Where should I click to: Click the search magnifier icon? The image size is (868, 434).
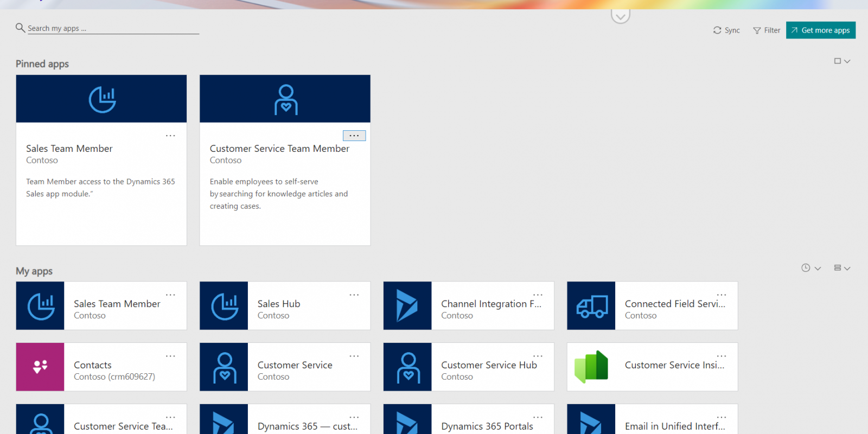tap(20, 28)
